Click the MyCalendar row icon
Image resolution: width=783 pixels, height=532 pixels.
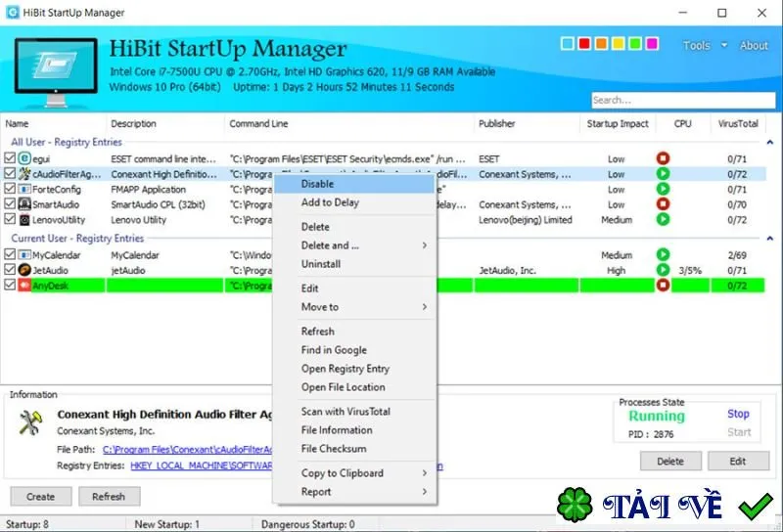pos(24,254)
